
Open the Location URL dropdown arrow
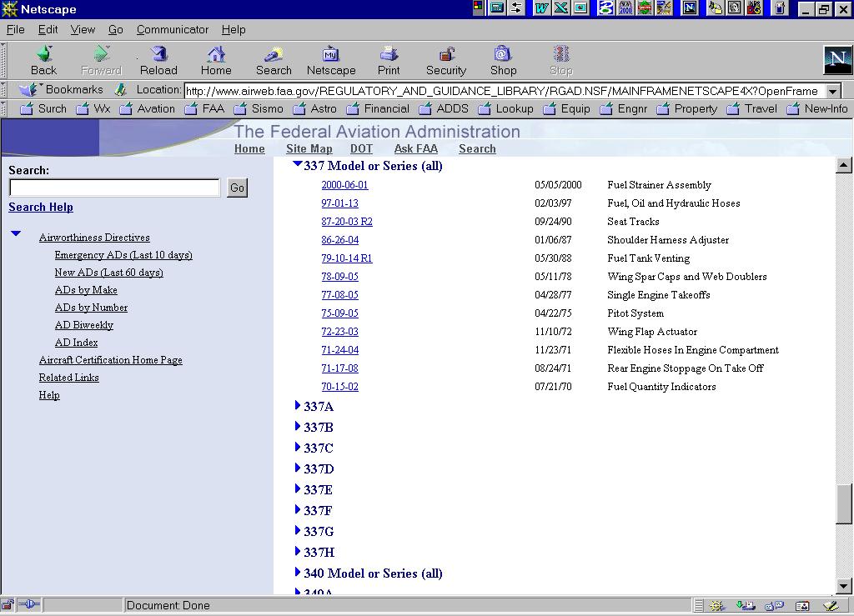[833, 91]
